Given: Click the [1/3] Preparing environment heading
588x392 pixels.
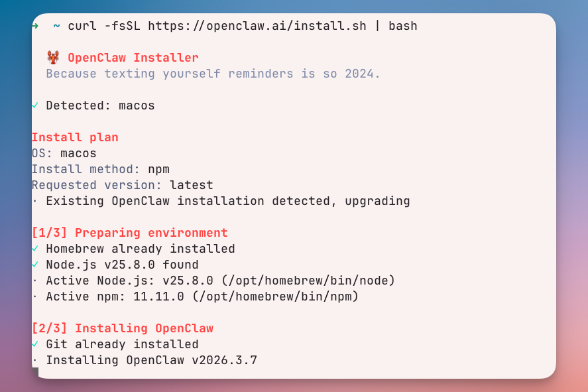Looking at the screenshot, I should (x=129, y=233).
